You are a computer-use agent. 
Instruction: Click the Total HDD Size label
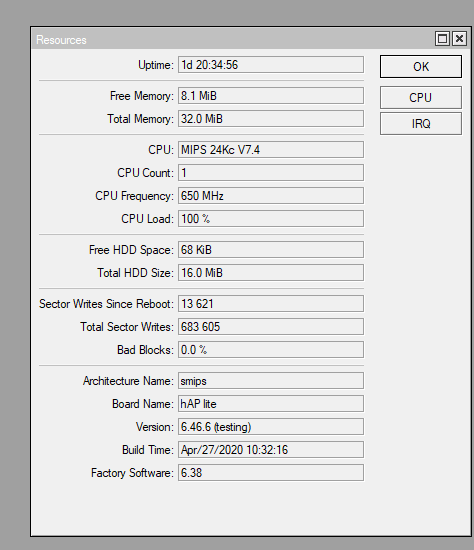tap(135, 273)
